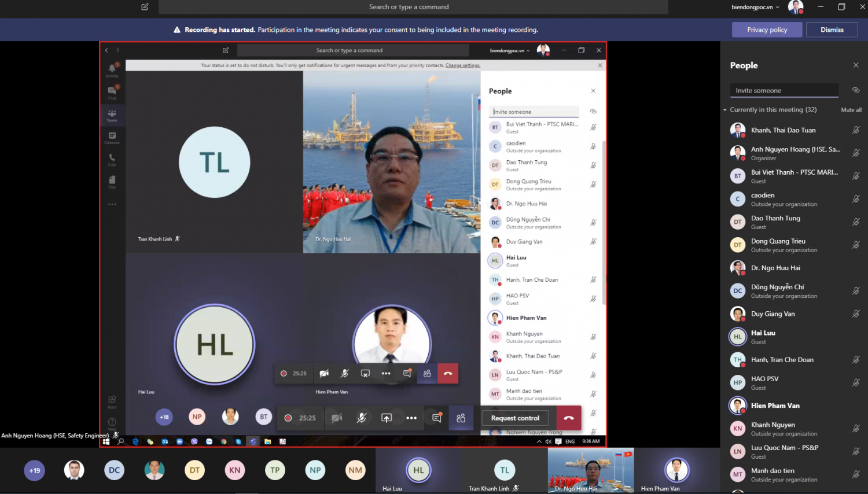868x494 pixels.
Task: Toggle mic icon for Dong Quang Trieu
Action: click(x=856, y=245)
